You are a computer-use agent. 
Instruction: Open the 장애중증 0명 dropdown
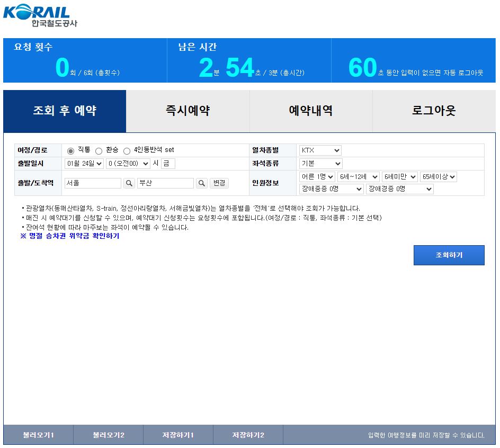point(331,189)
